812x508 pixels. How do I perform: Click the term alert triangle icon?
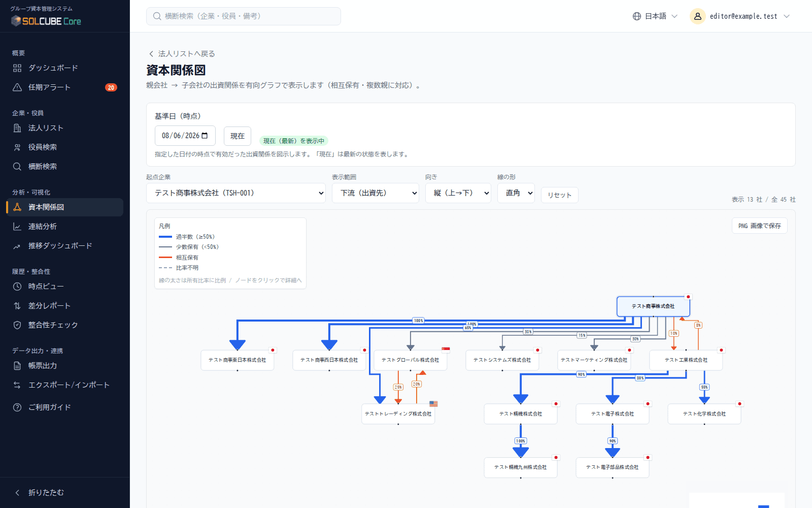point(17,87)
